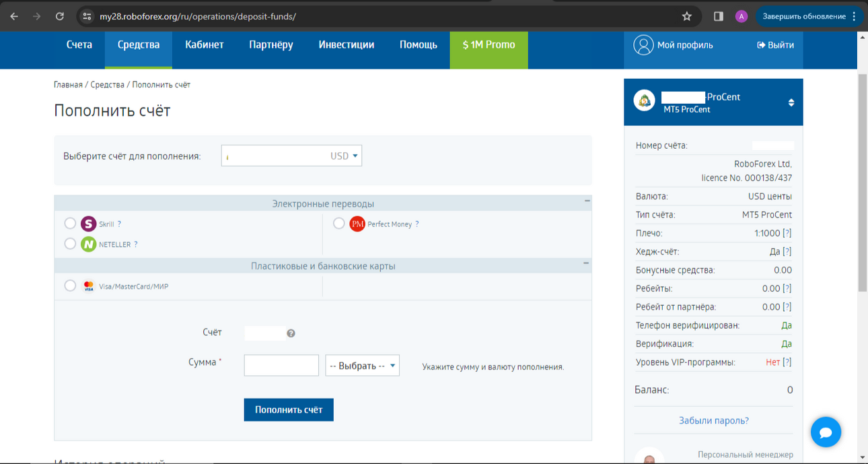Click the Выйти logout link
Image resolution: width=868 pixels, height=464 pixels.
click(775, 45)
